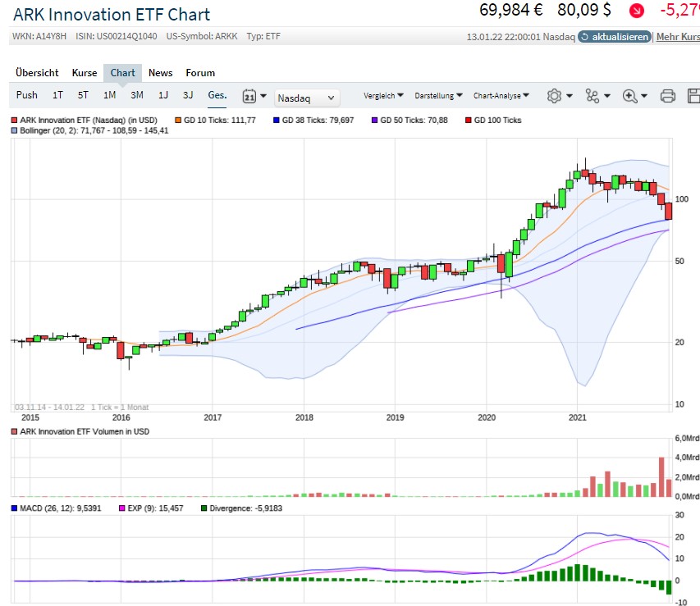
Task: Click the save chart icon
Action: [x=693, y=96]
